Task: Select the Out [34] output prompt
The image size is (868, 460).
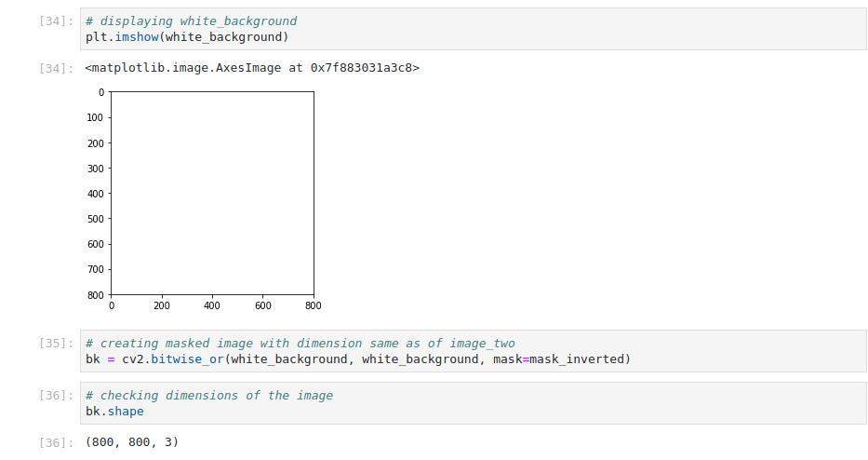Action: pos(56,68)
